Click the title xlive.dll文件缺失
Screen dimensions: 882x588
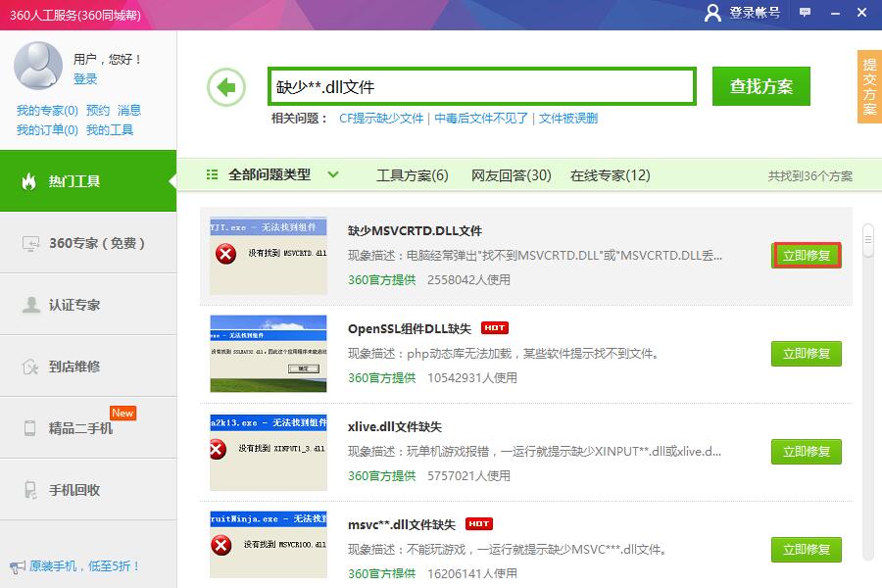pos(395,426)
